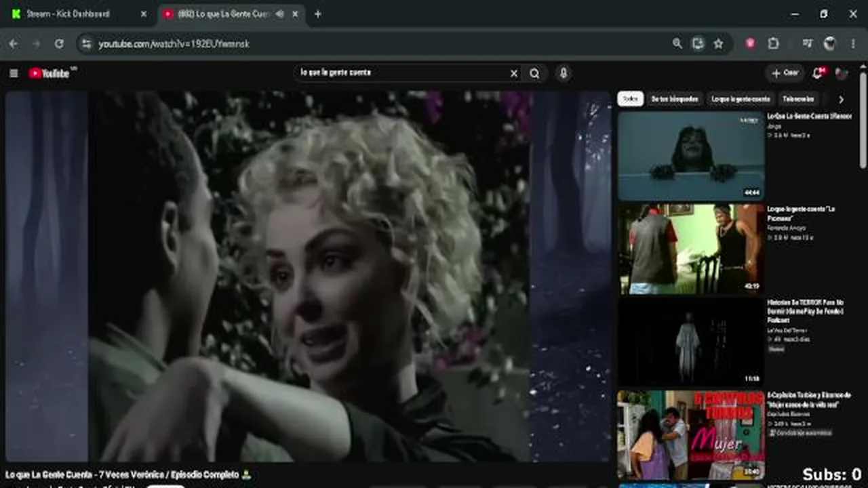Open the first suggested Lo Que La Gente Cuenta title
Viewport: 868px width, 488px height.
(809, 117)
